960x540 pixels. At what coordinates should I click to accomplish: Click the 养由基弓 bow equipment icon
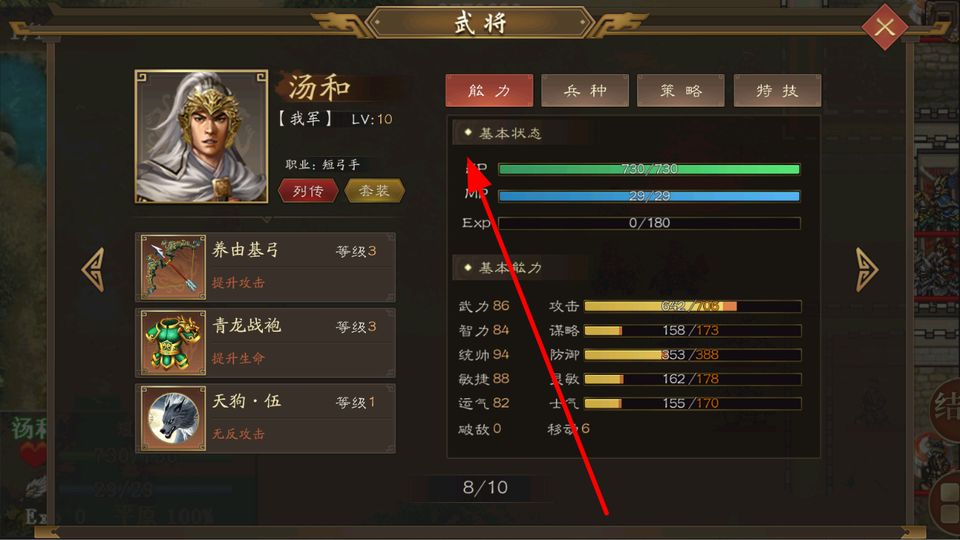pyautogui.click(x=173, y=268)
